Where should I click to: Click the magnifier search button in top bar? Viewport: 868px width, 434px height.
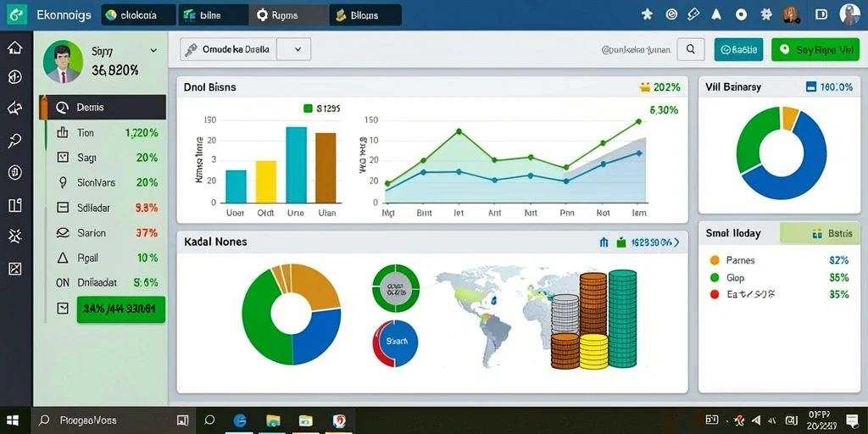click(690, 49)
